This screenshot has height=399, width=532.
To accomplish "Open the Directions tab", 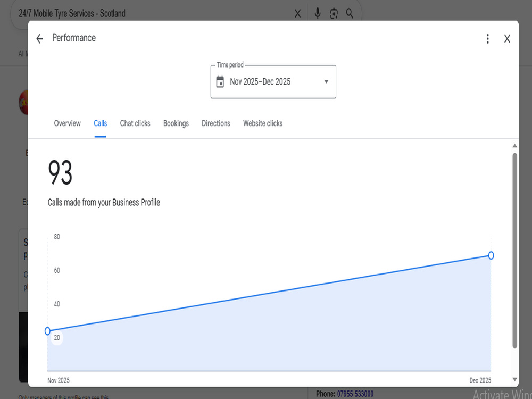I will 216,123.
